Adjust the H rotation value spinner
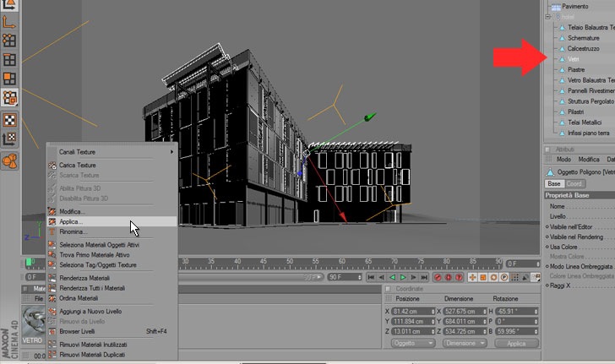Image resolution: width=615 pixels, height=364 pixels. pyautogui.click(x=536, y=312)
